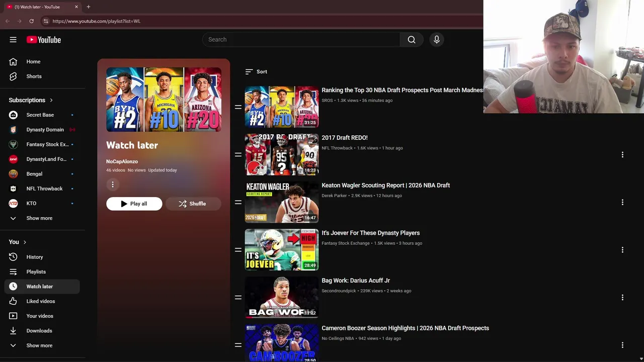Open the NoCapAlonzo channel link

click(122, 161)
